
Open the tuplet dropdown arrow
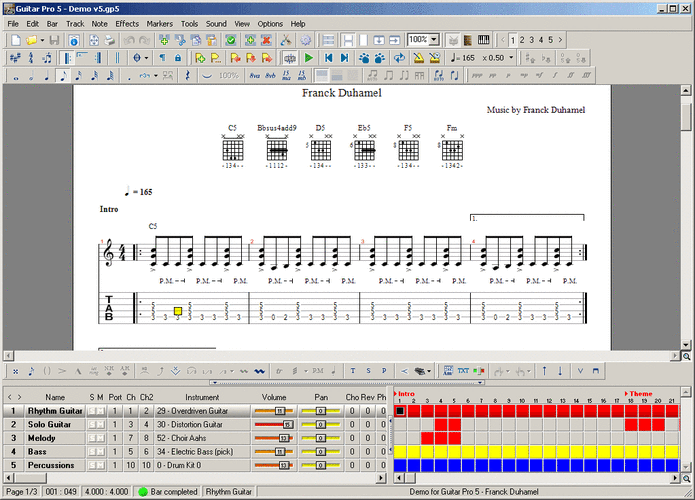[156, 76]
